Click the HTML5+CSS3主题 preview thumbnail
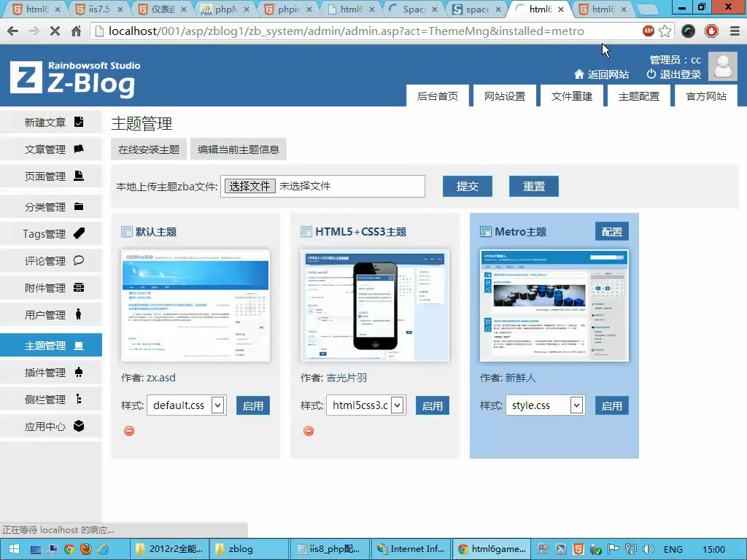747x560 pixels. [x=375, y=306]
